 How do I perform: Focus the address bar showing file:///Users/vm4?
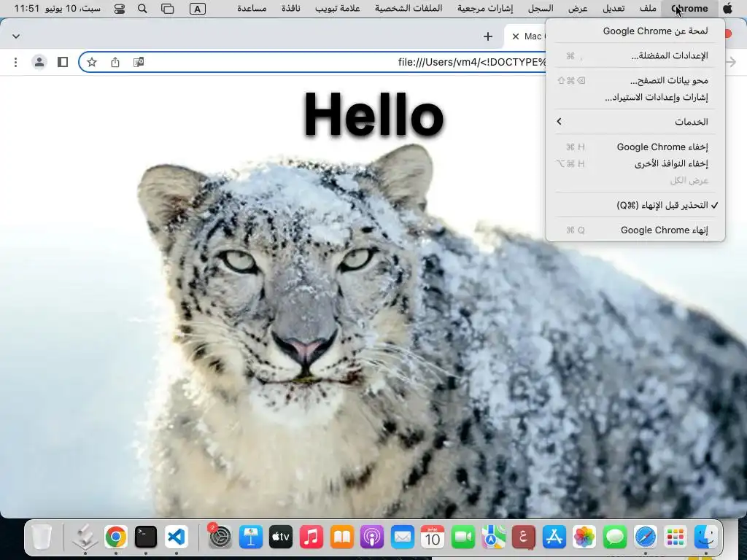[312, 62]
